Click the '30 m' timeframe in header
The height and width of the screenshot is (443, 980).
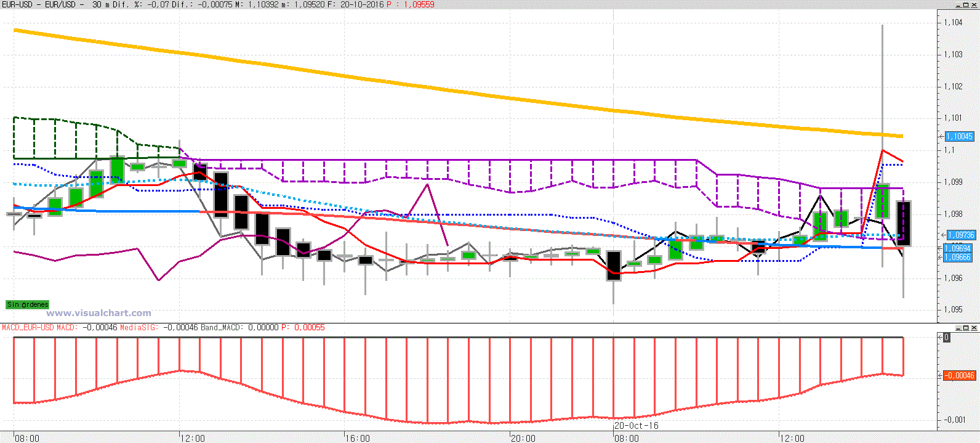[100, 4]
